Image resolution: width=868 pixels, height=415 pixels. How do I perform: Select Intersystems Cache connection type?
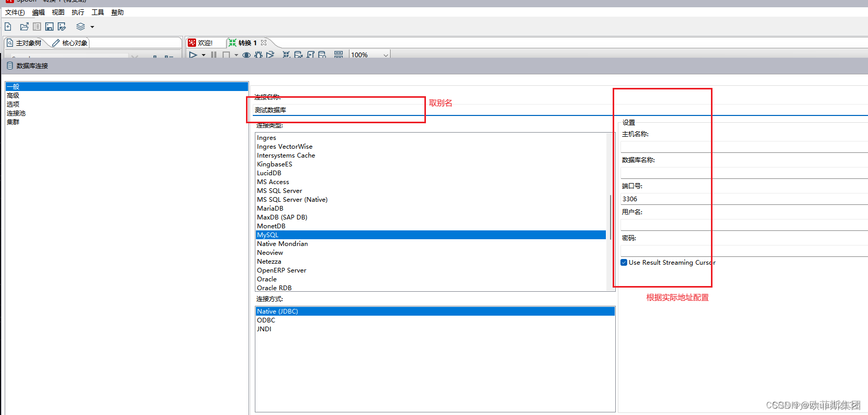point(286,155)
